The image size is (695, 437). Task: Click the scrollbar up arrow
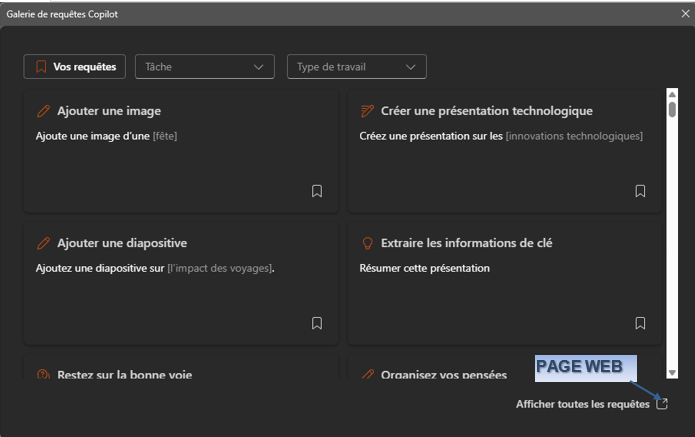click(x=672, y=94)
